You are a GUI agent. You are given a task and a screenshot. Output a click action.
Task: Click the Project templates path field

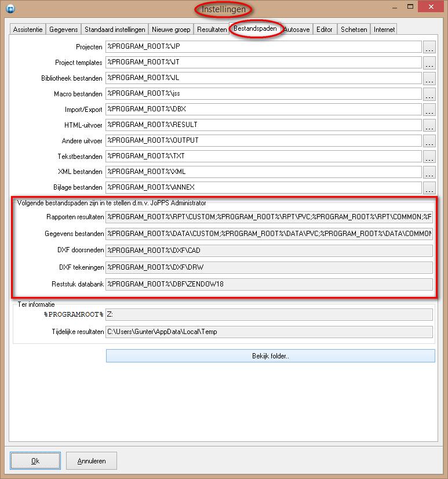[264, 62]
